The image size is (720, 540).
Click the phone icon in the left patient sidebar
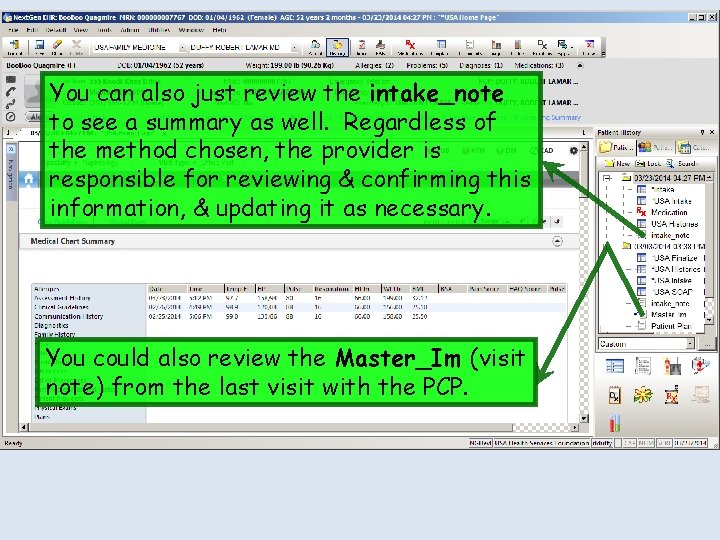(11, 91)
